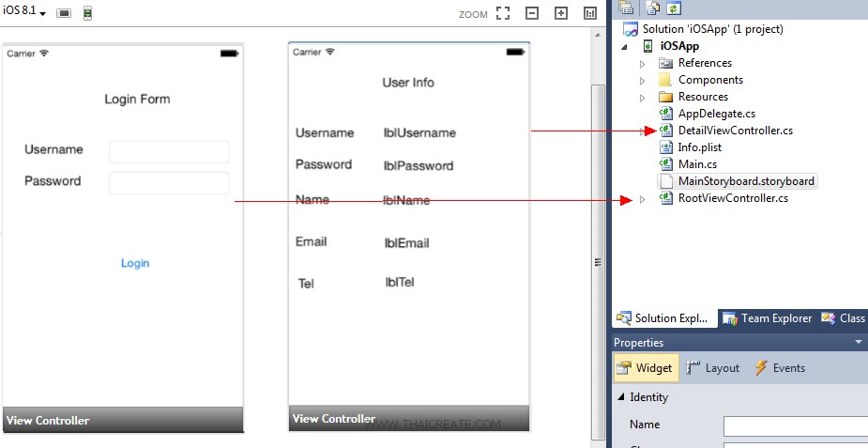This screenshot has height=448, width=868.
Task: Select AppDelegate.cs in Solution Explorer
Action: coord(716,114)
